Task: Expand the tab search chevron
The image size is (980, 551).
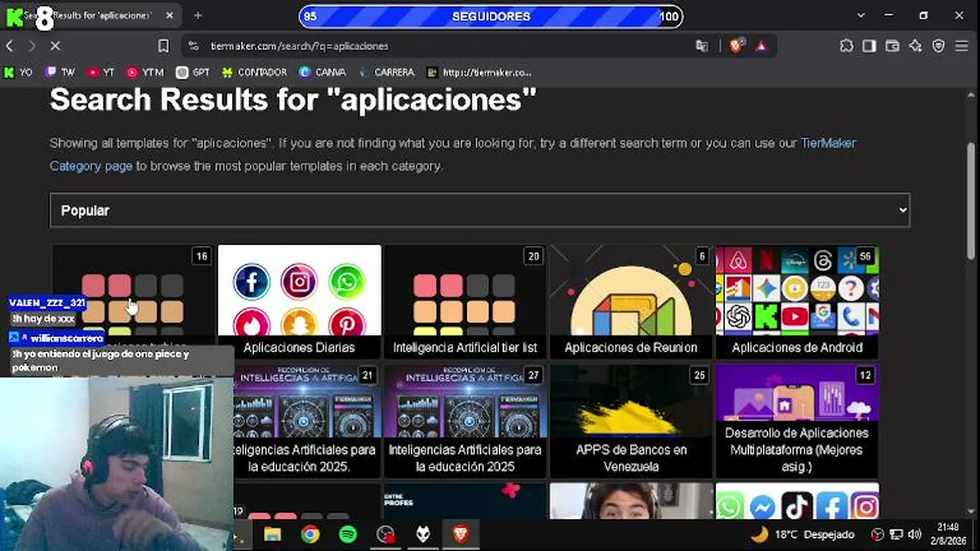Action: [861, 15]
